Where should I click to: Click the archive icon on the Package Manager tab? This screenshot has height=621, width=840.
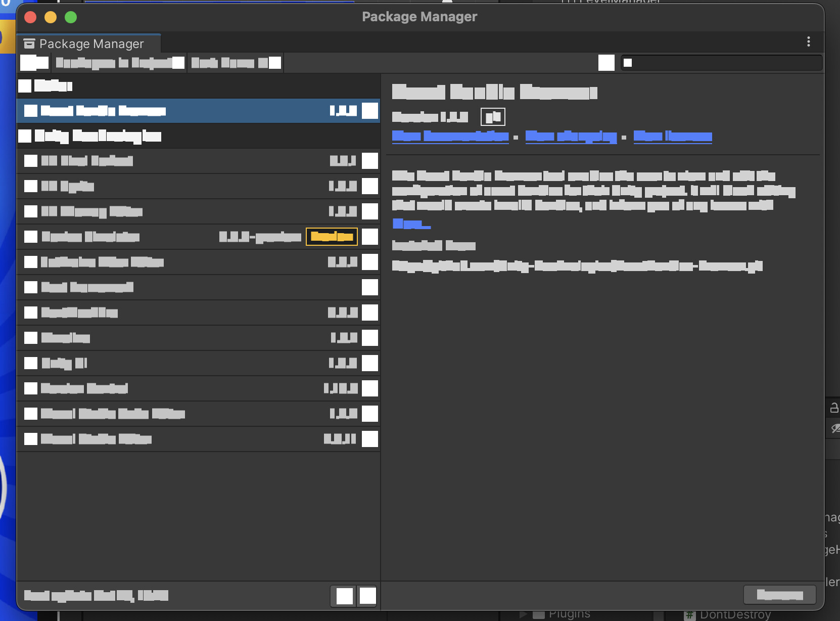pyautogui.click(x=30, y=43)
